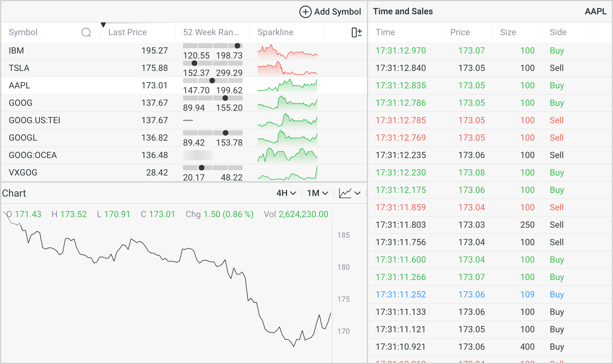Click the blue trade at 17:31:11.252

coord(490,295)
